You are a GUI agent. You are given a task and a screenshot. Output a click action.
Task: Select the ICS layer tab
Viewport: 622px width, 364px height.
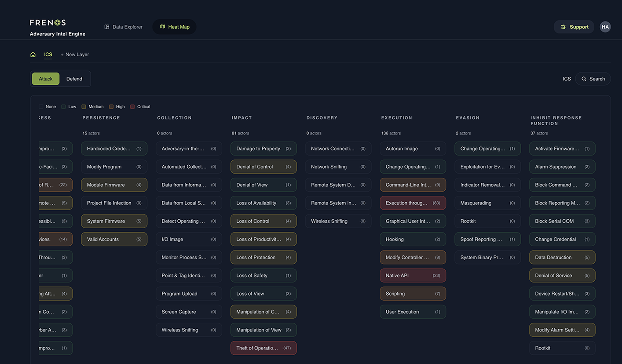(48, 55)
